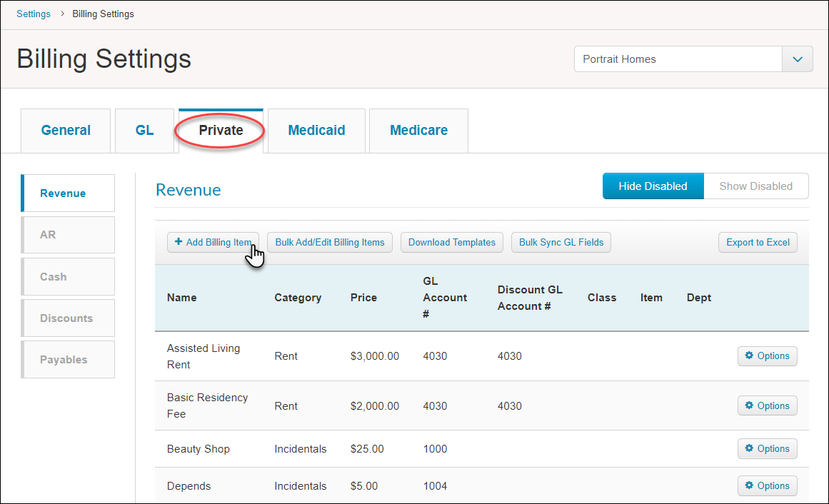Screen dimensions: 829x504
Task: Click the Portrait Homes community selector field
Action: 678,59
